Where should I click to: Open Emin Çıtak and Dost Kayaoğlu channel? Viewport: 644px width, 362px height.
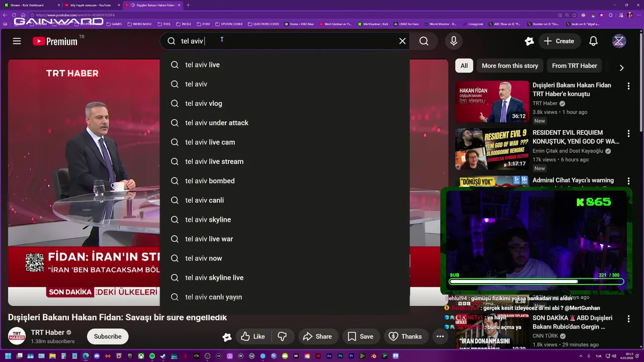tap(568, 151)
